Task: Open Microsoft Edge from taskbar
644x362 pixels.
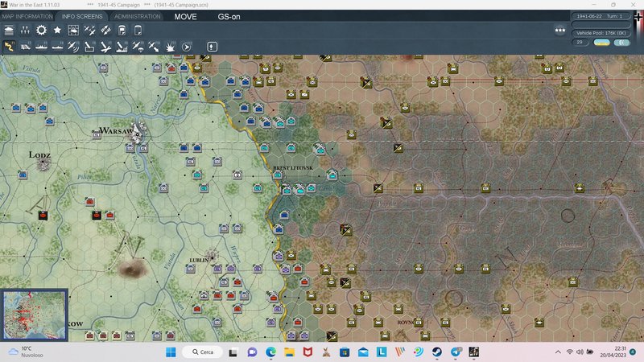Action: 270,352
